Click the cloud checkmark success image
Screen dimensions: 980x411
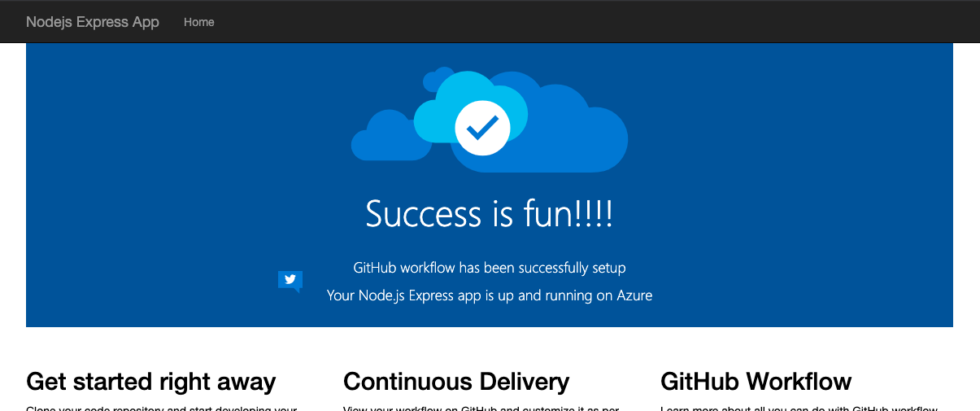pos(490,120)
